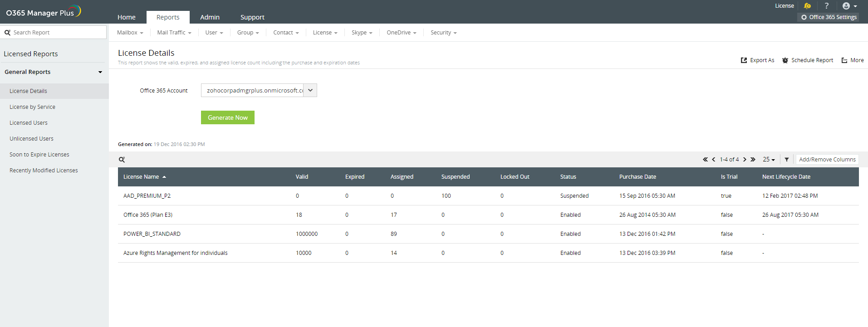Sort by Status column header

[568, 177]
